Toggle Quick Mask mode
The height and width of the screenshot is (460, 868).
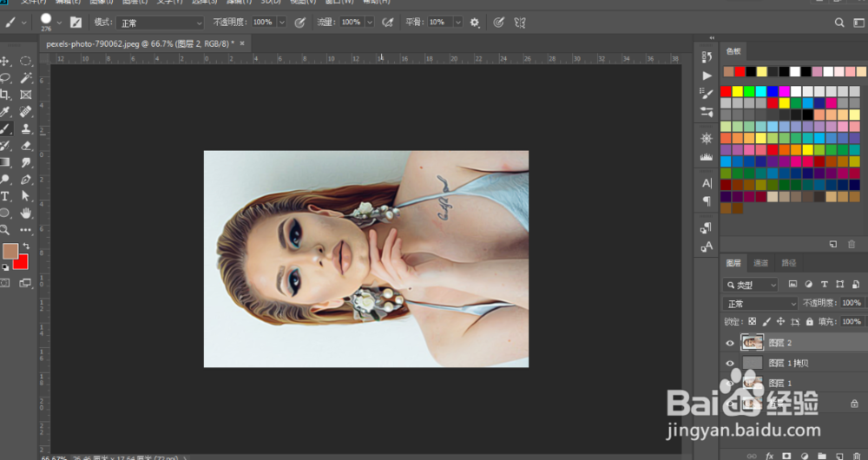pos(4,283)
